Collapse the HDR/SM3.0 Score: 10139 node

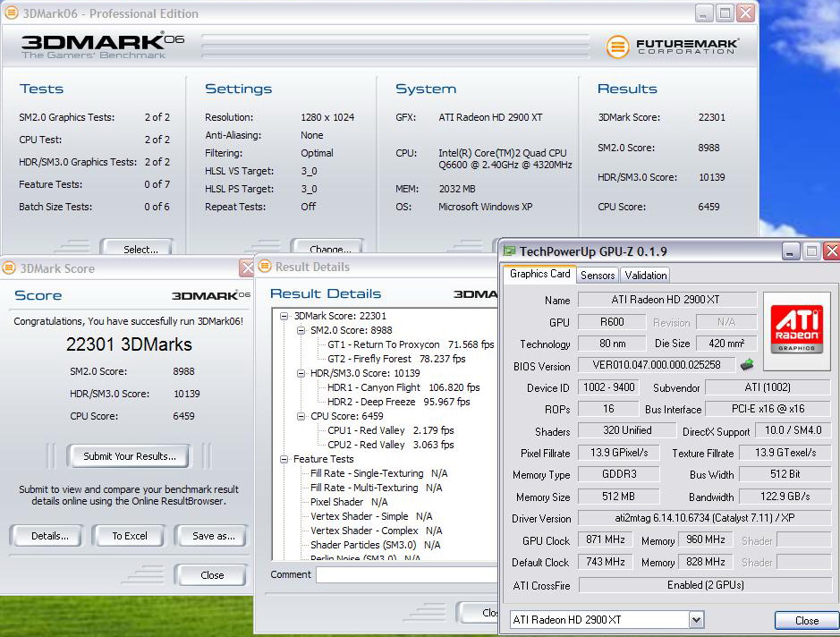pyautogui.click(x=301, y=373)
